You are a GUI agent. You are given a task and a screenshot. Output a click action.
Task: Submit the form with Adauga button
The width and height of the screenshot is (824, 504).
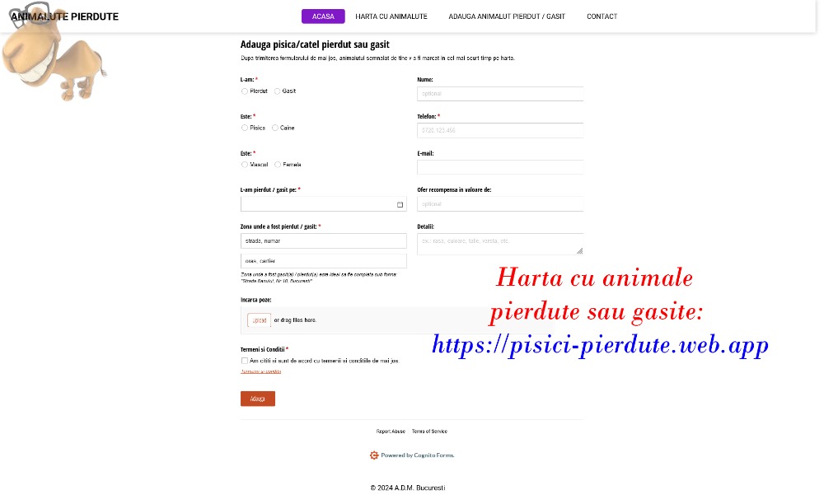(x=258, y=399)
